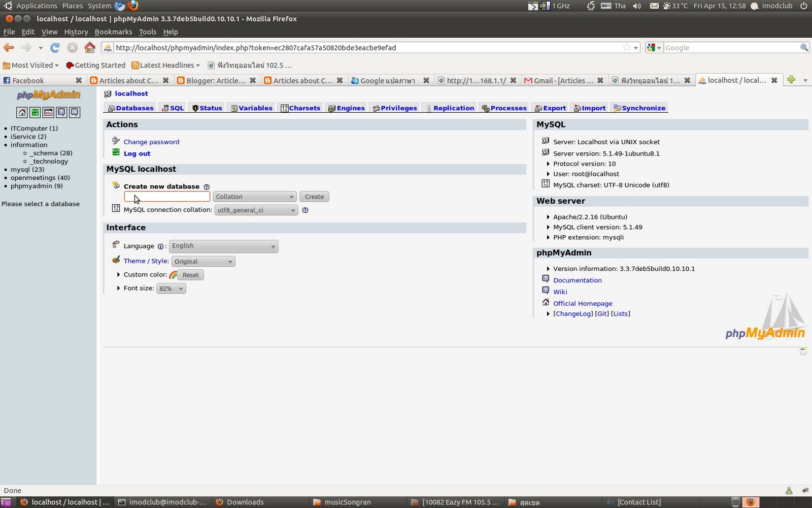Click the power icon in top panel
This screenshot has width=812, height=508.
click(804, 6)
